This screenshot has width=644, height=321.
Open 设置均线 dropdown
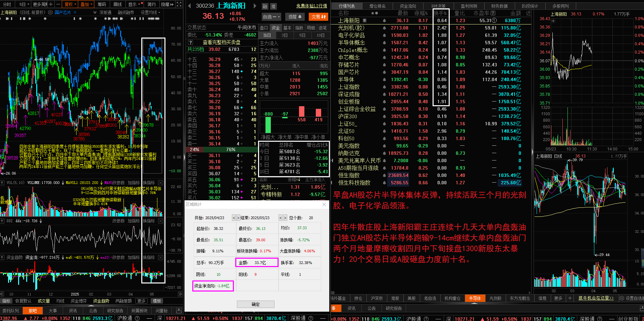point(150,12)
